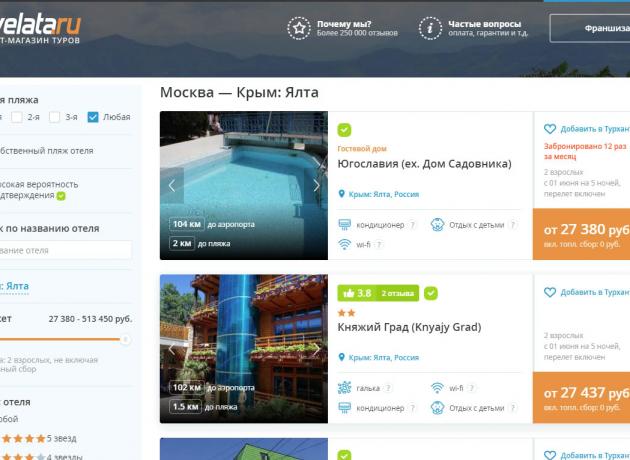Click the two-star rating of Княжий Град
This screenshot has height=460, width=630.
(347, 313)
